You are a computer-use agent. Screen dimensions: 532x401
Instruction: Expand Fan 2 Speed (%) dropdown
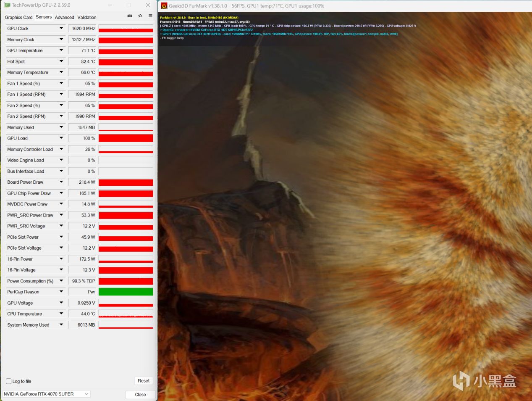pyautogui.click(x=61, y=105)
